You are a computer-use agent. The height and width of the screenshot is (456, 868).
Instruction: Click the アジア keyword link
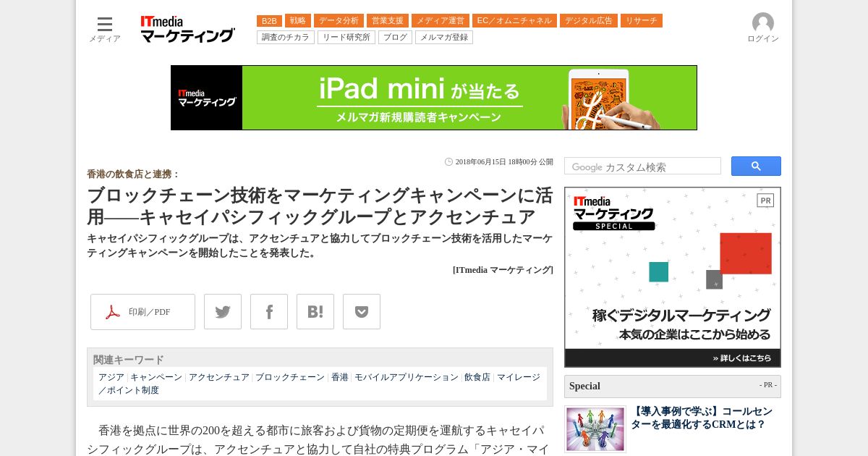111,377
